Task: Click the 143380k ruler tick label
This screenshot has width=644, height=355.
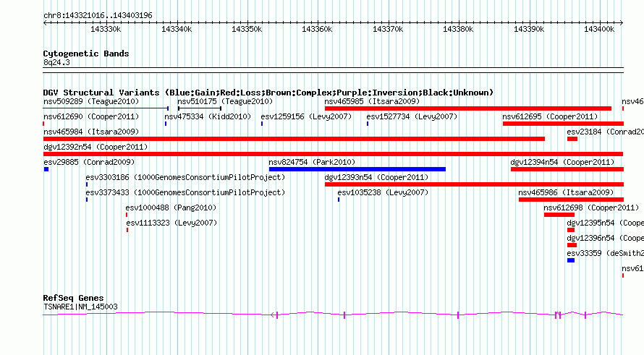Action: (x=458, y=29)
